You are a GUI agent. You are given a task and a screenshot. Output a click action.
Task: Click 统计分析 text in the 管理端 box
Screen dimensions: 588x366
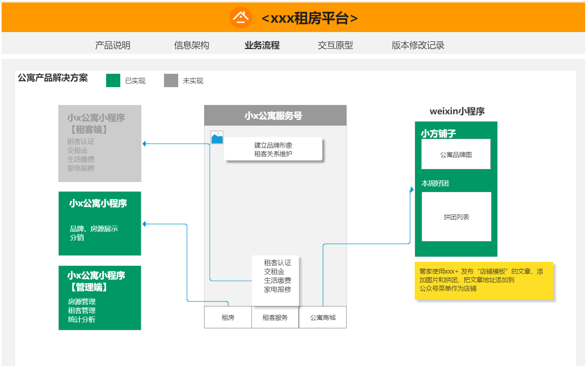[x=82, y=319]
